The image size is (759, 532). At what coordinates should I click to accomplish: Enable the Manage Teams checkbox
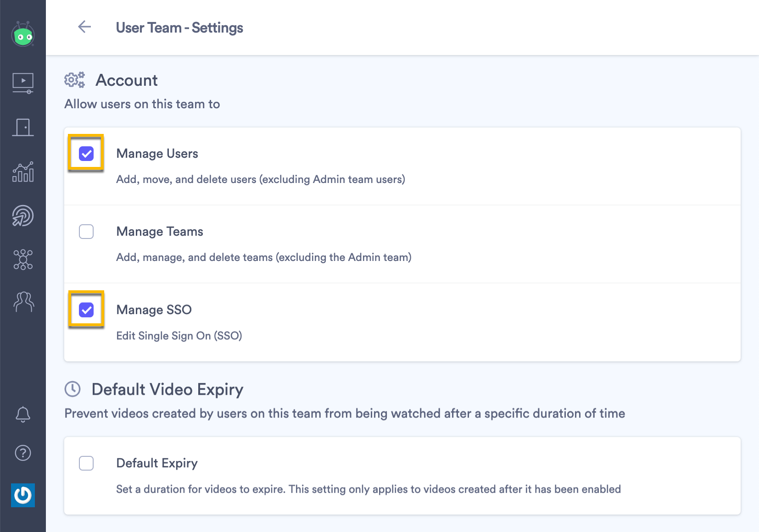point(86,232)
